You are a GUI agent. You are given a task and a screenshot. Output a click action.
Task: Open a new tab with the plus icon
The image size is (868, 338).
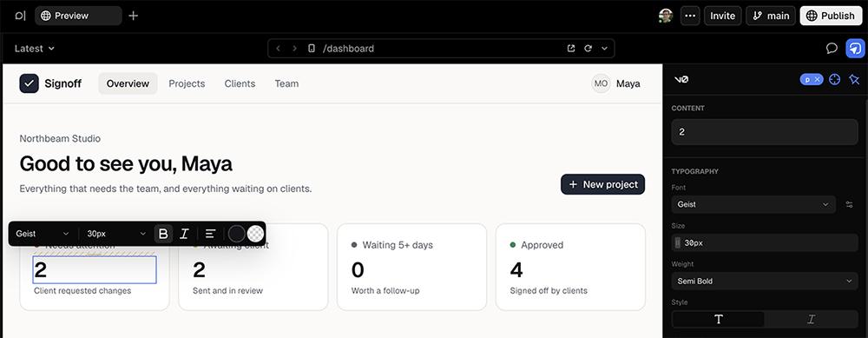point(134,16)
